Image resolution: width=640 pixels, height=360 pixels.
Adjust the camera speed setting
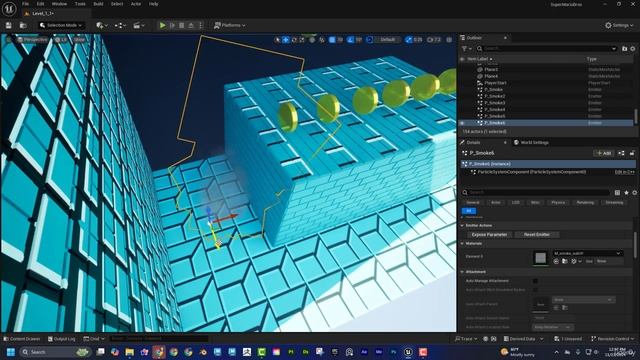click(x=434, y=40)
